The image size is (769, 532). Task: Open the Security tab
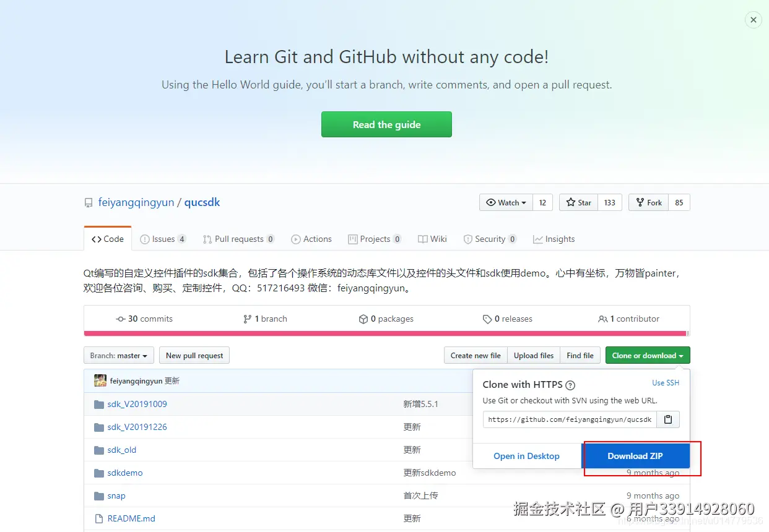(489, 239)
